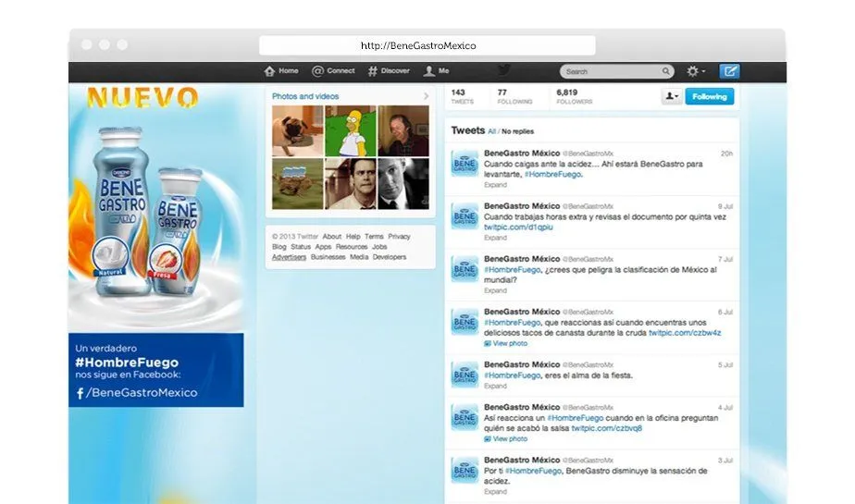The width and height of the screenshot is (855, 504).
Task: Open twitpic.com/czbvq8 link
Action: (606, 428)
